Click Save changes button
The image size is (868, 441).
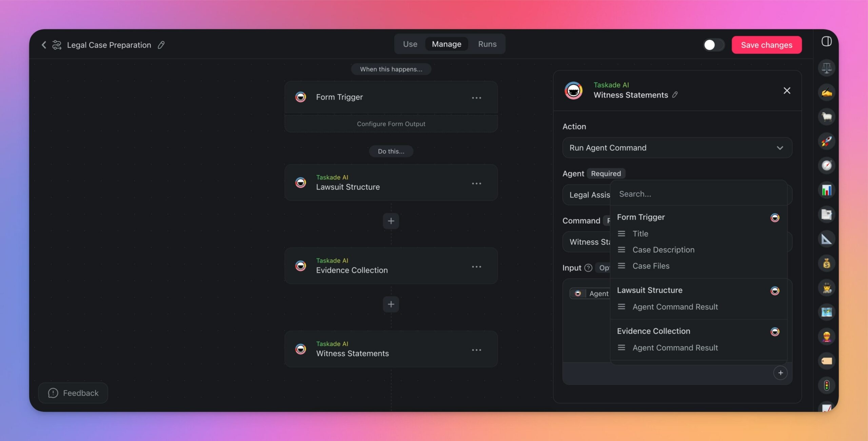tap(767, 44)
